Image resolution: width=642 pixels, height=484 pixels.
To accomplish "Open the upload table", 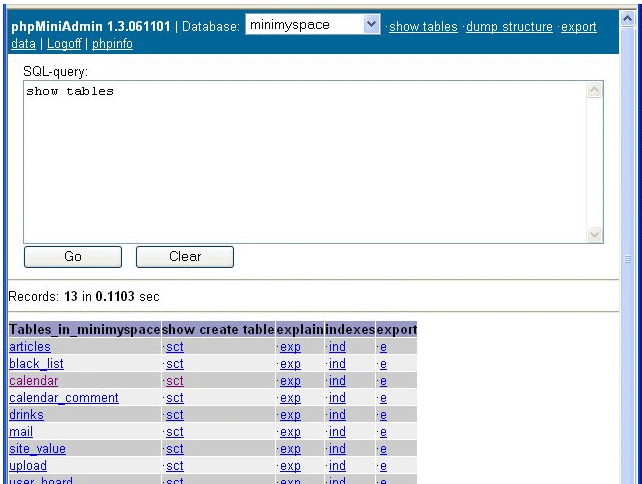I will point(28,466).
